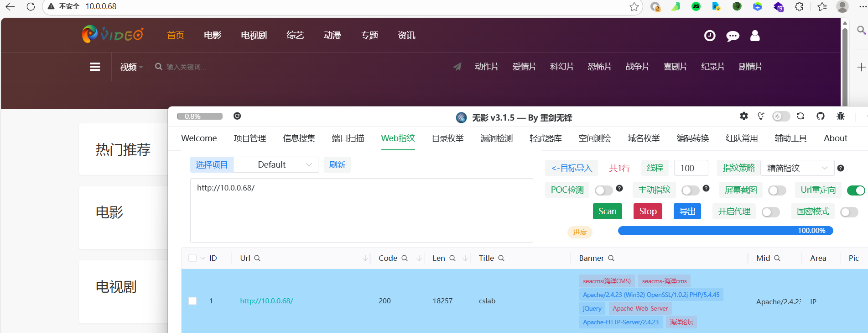Open the website's hamburger menu icon
Viewport: 868px width, 333px height.
point(95,67)
